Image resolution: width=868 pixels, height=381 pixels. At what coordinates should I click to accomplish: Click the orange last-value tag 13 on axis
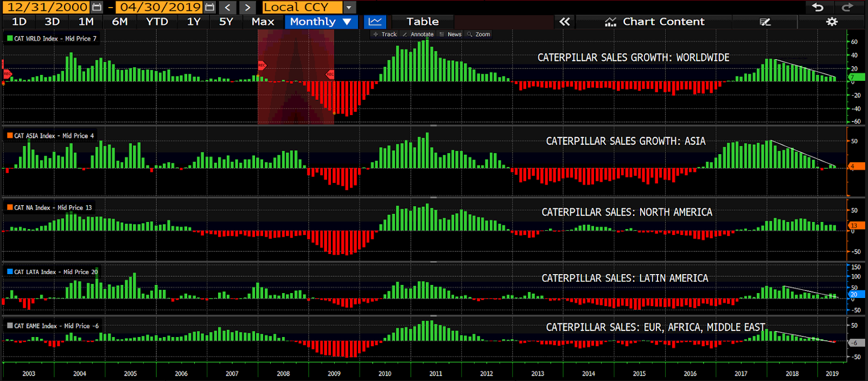[856, 225]
